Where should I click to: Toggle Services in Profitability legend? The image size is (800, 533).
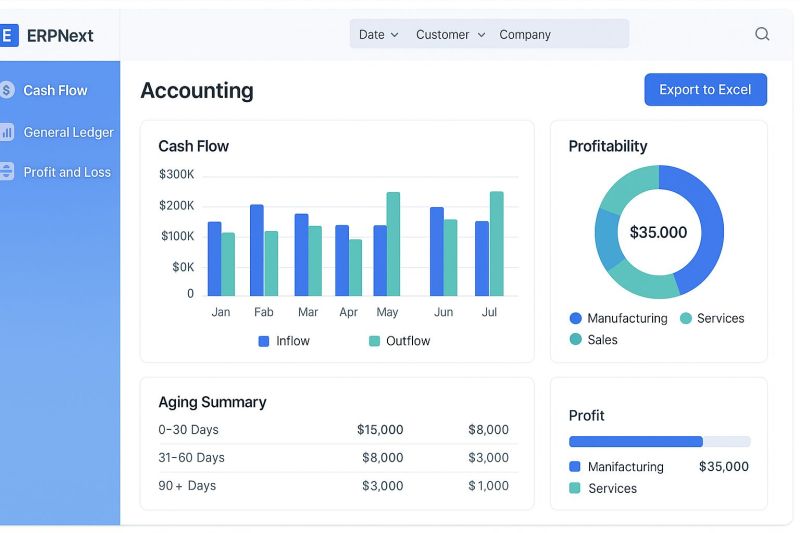click(686, 318)
